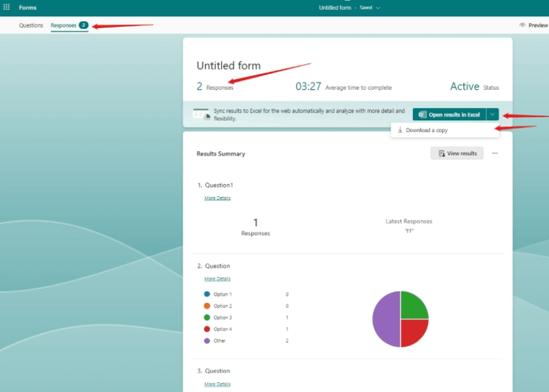Screen dimensions: 549x392
Task: Click Open results in Excel button
Action: tap(450, 115)
